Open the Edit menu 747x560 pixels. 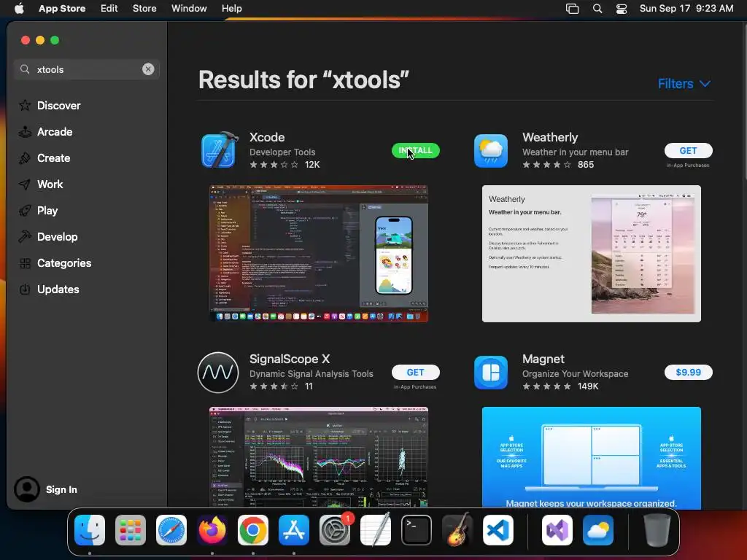[109, 9]
